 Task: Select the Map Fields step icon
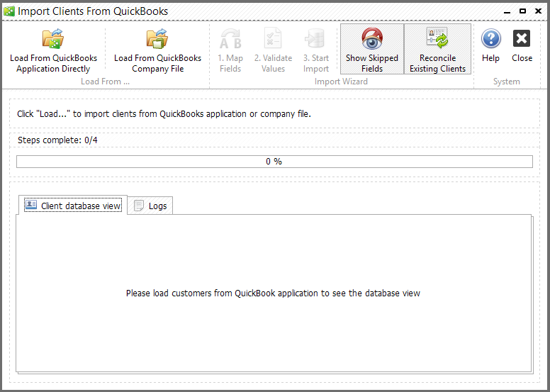click(230, 38)
